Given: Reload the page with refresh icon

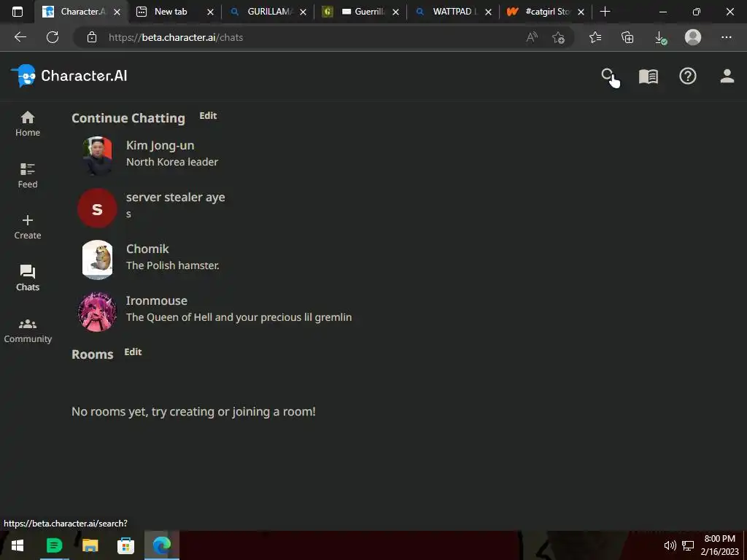Looking at the screenshot, I should point(53,37).
